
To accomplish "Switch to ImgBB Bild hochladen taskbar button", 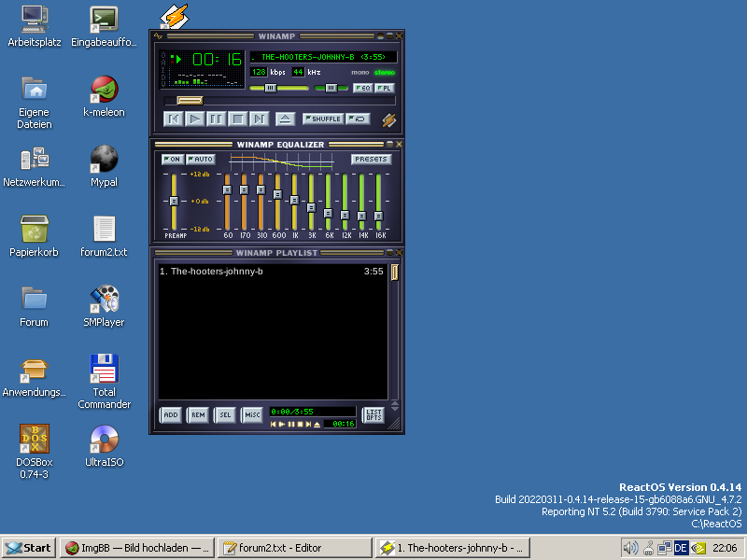I will (x=137, y=548).
